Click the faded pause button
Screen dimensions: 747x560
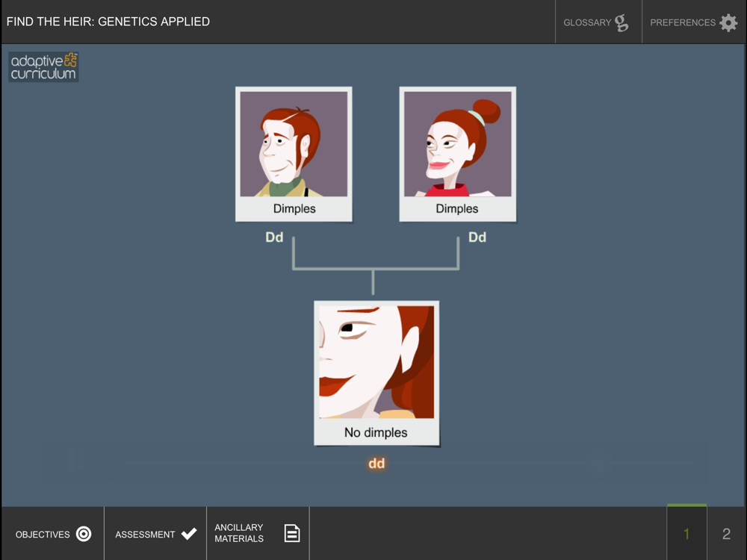coord(75,461)
